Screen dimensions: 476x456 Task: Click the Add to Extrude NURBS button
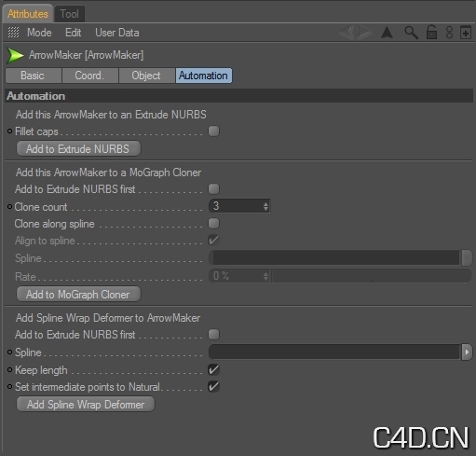click(78, 149)
